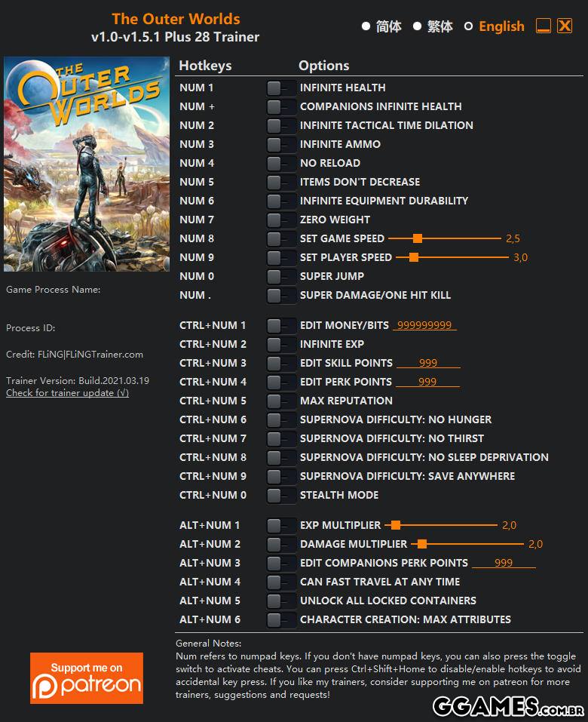Image resolution: width=588 pixels, height=722 pixels.
Task: Enable Super Damage/One Hit Kill toggle
Action: pos(281,295)
